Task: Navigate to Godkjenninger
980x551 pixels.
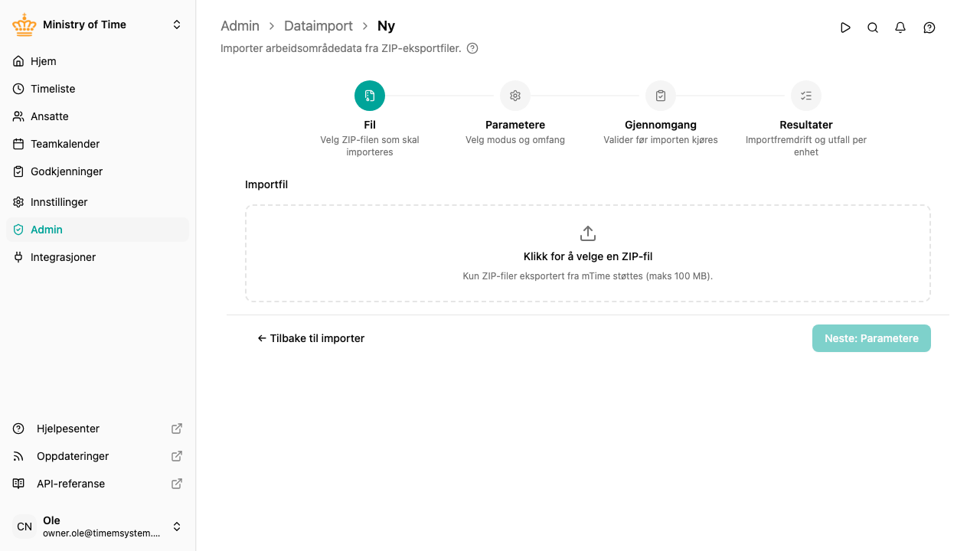Action: [x=97, y=171]
